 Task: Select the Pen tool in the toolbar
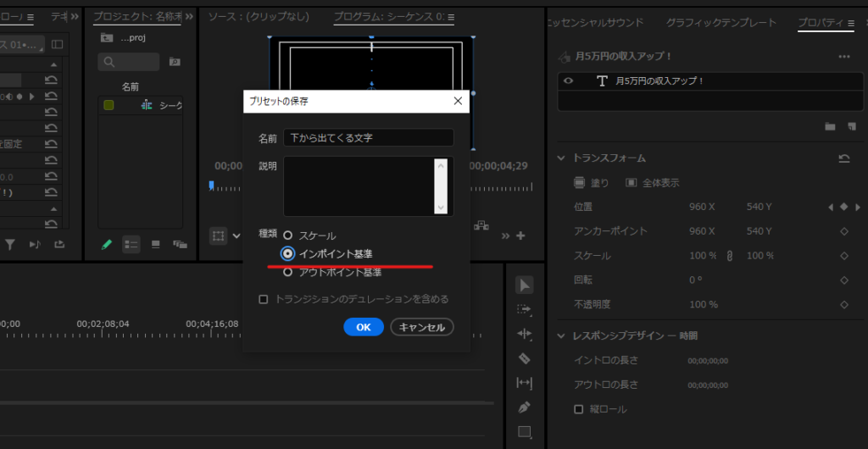524,407
